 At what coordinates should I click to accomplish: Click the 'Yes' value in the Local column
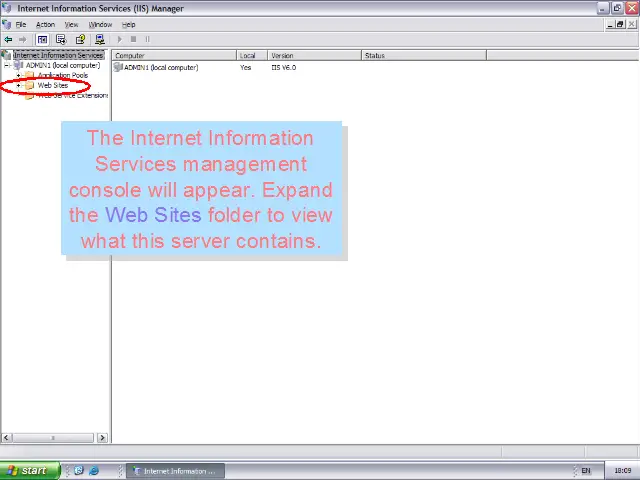[x=245, y=67]
